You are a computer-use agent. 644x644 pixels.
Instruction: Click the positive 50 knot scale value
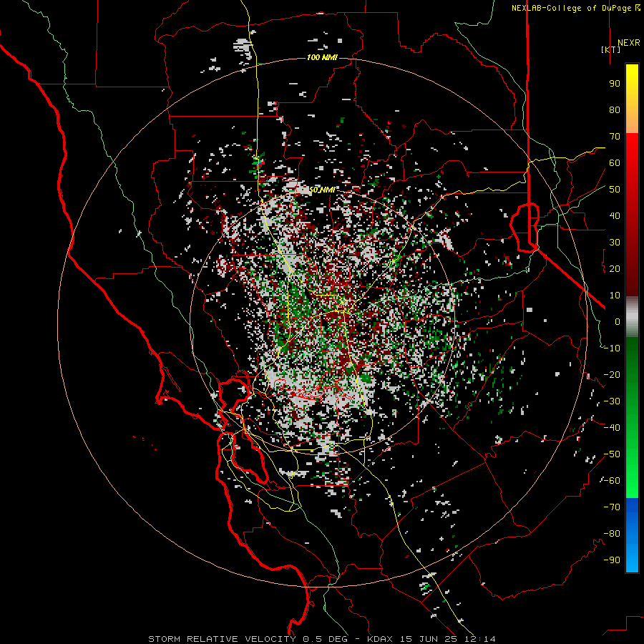pyautogui.click(x=615, y=190)
